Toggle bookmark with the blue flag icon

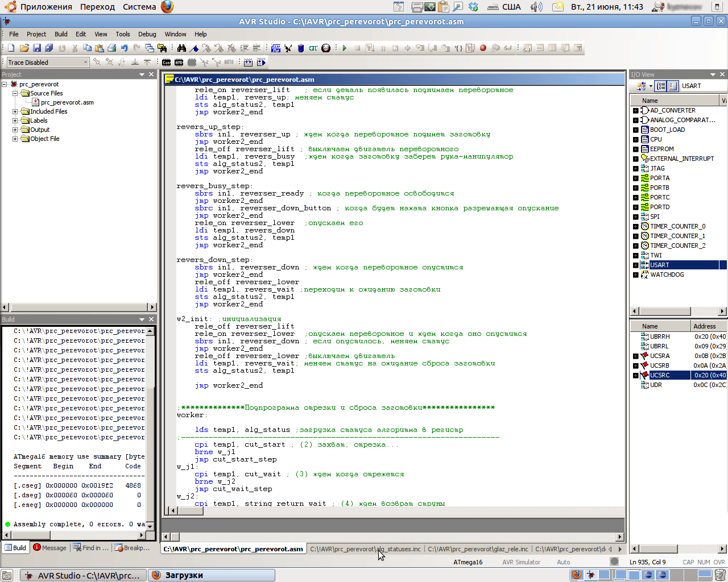pos(194,48)
